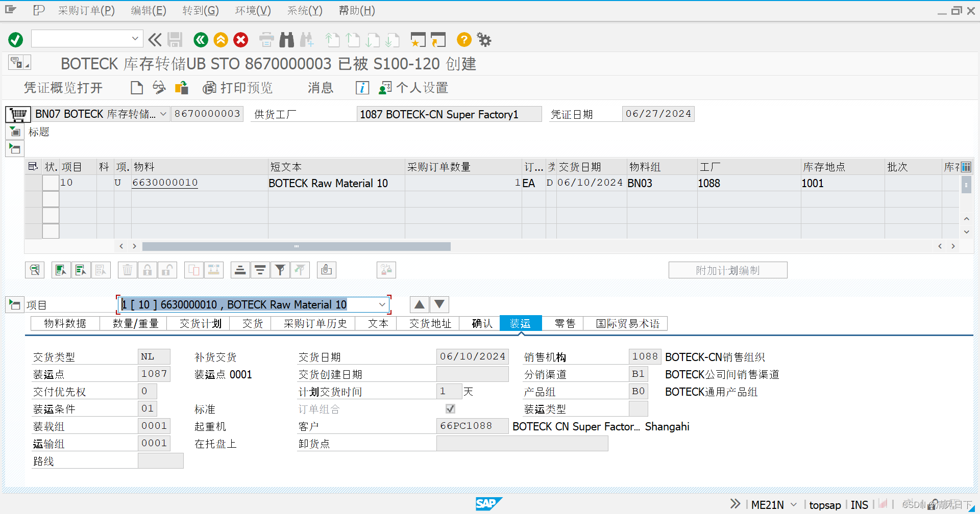Click the Display/Change glasses-pencil icon
Screen dimensions: 980x514
tap(159, 88)
